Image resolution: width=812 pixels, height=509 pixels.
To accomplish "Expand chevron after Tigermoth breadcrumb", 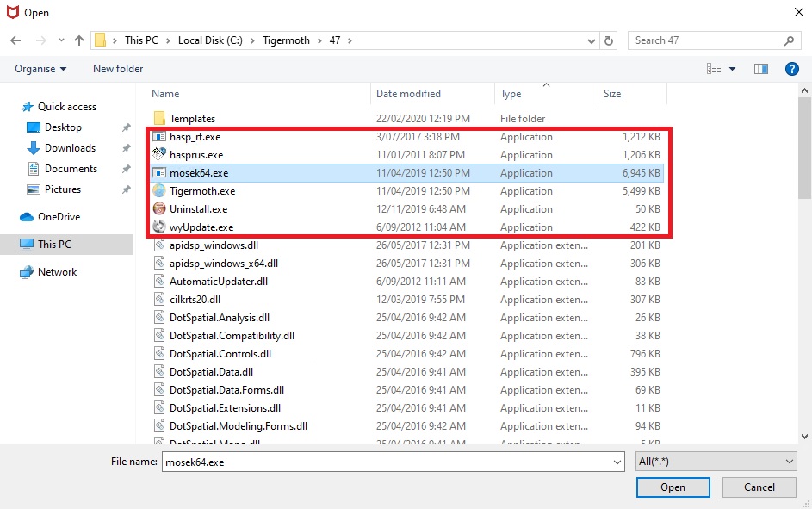I will (319, 40).
